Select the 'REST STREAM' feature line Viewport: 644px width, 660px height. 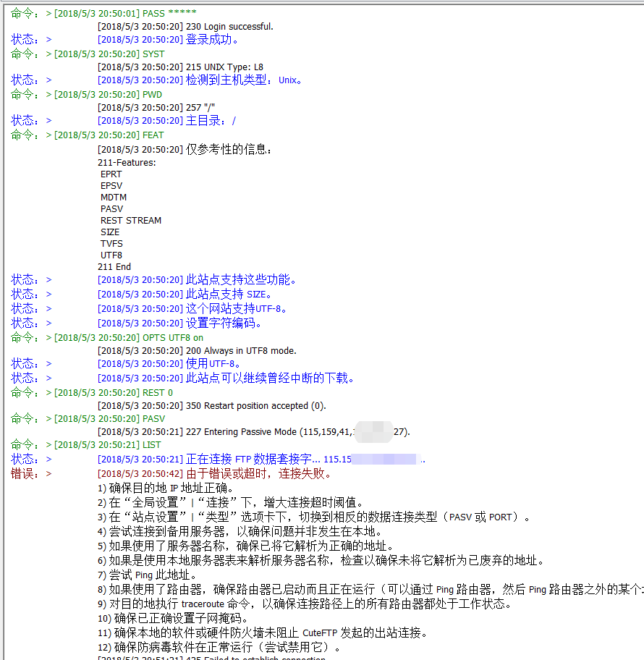[131, 221]
